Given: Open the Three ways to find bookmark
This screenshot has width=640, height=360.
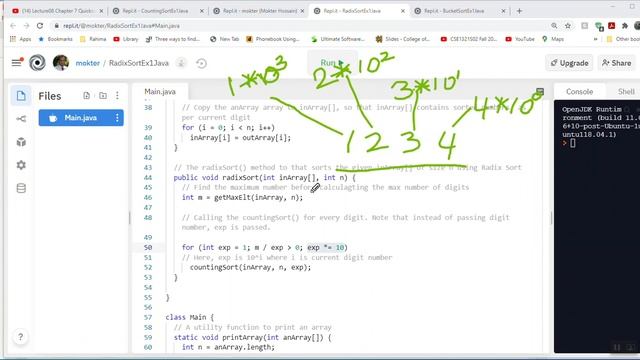Looking at the screenshot, I should (x=173, y=39).
